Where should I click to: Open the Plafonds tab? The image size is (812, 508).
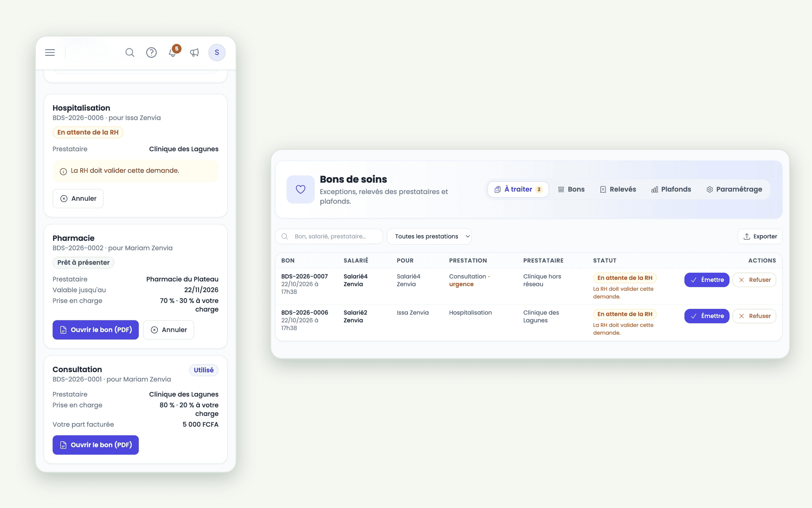coord(671,190)
